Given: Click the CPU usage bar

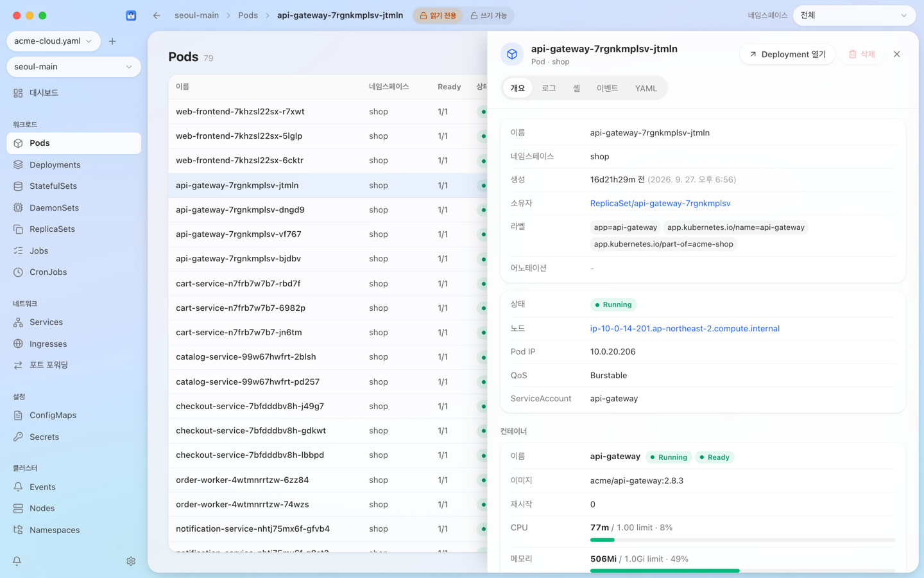Looking at the screenshot, I should [x=742, y=540].
